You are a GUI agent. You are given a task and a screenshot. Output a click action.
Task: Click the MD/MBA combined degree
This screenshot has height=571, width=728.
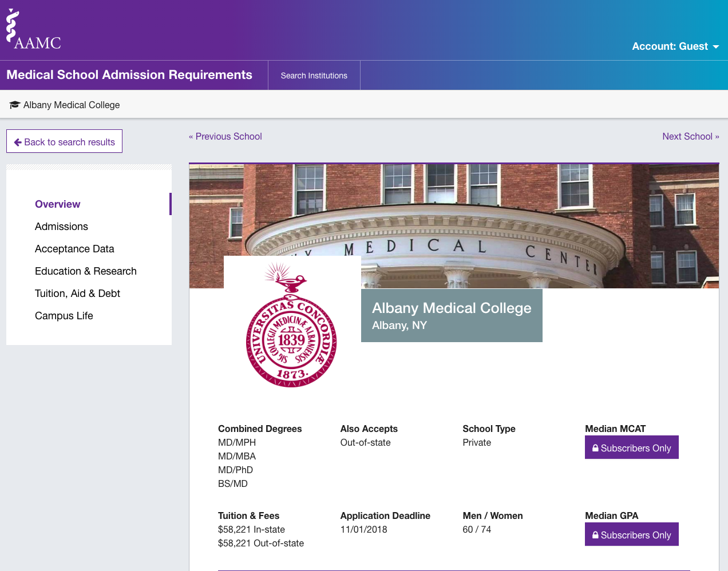click(237, 456)
